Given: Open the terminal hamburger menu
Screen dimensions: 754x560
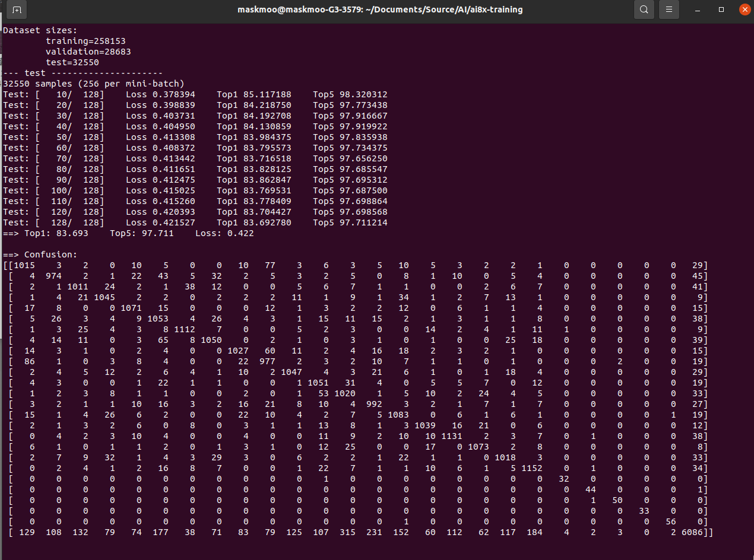Looking at the screenshot, I should pyautogui.click(x=669, y=9).
